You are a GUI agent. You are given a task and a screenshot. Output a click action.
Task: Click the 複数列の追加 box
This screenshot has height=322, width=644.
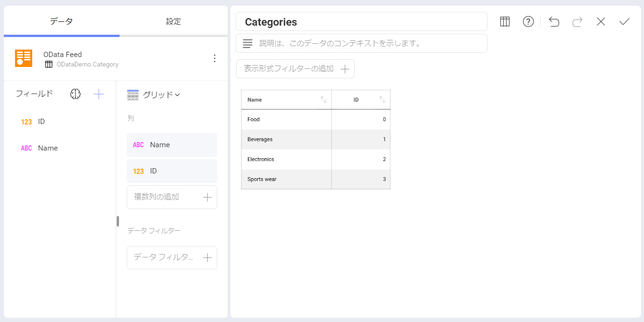click(172, 197)
